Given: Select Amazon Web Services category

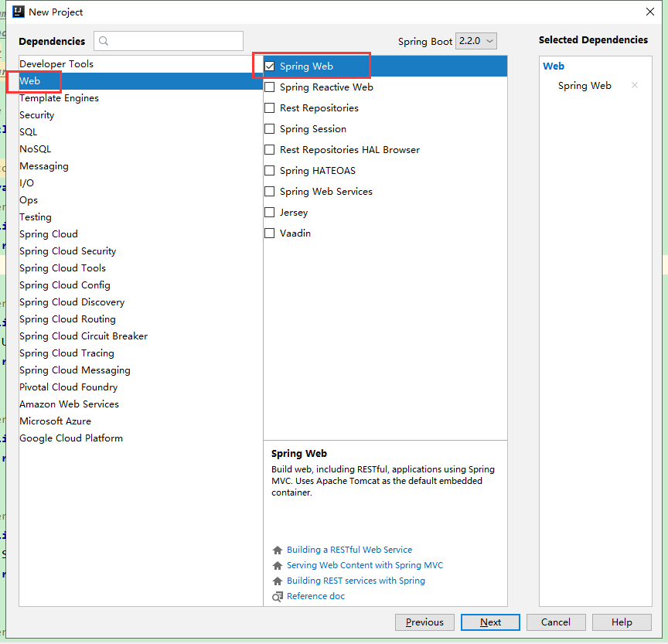Looking at the screenshot, I should (141, 404).
